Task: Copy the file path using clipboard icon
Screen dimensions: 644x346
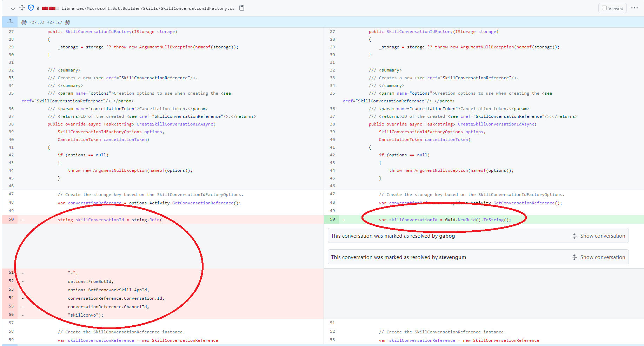Action: [241, 7]
